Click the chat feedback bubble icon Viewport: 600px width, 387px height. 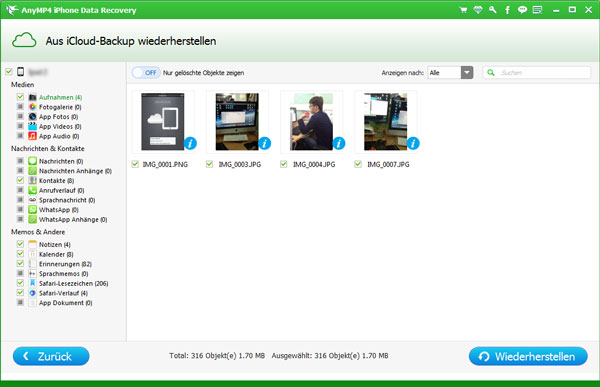coord(522,10)
